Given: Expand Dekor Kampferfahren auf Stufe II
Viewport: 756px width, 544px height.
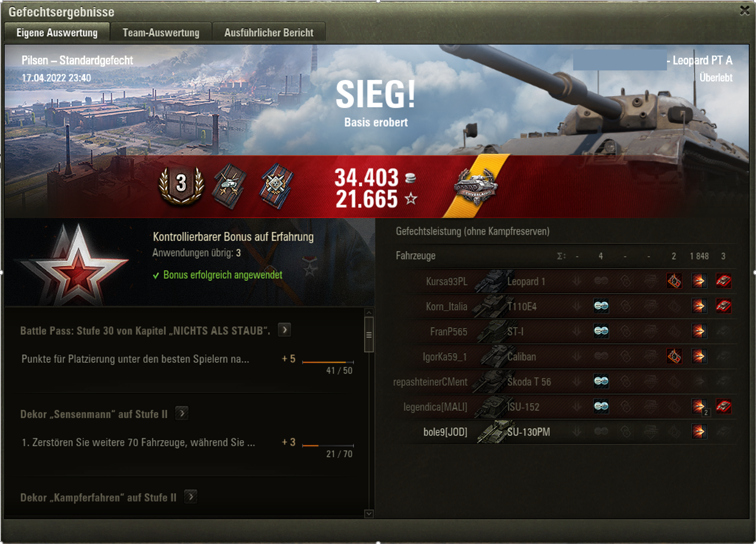Looking at the screenshot, I should (x=190, y=497).
